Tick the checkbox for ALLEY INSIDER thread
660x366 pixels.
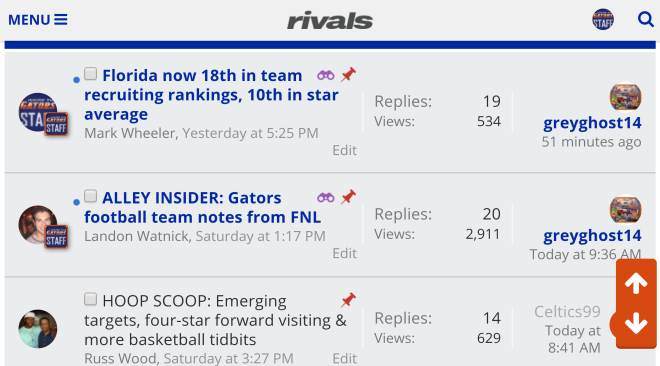tap(90, 196)
